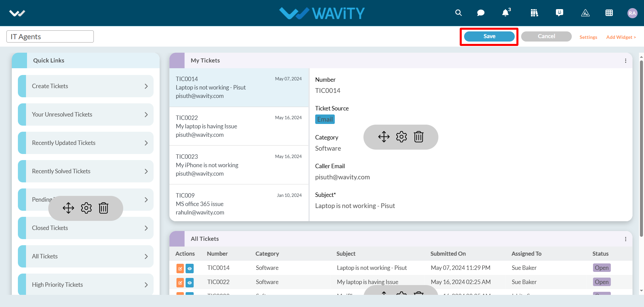
Task: Open the RA user avatar menu
Action: point(632,13)
